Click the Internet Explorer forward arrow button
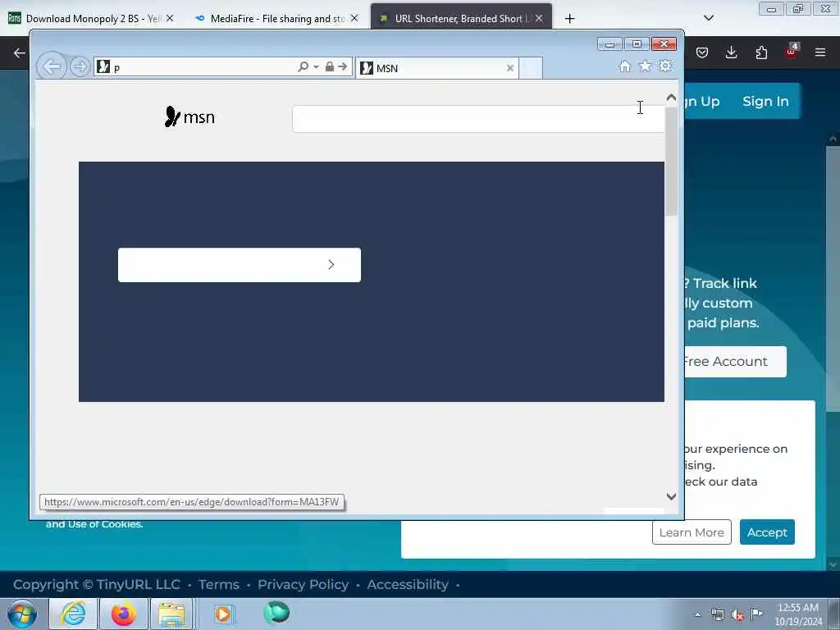The height and width of the screenshot is (630, 840). coord(80,67)
